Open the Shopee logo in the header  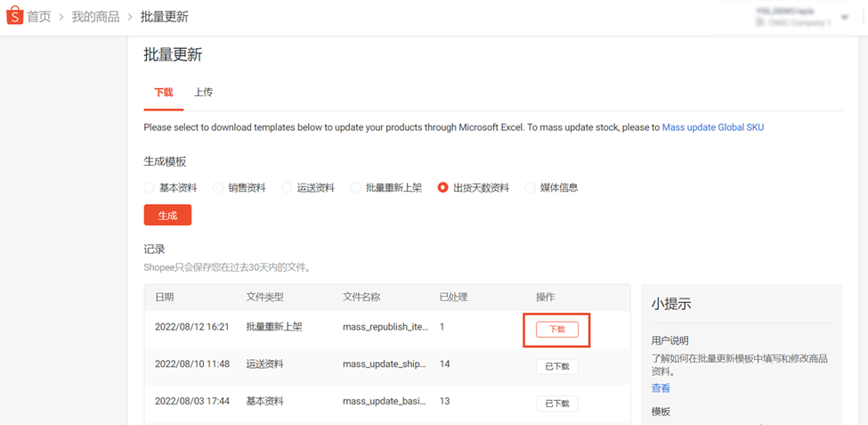coord(15,16)
